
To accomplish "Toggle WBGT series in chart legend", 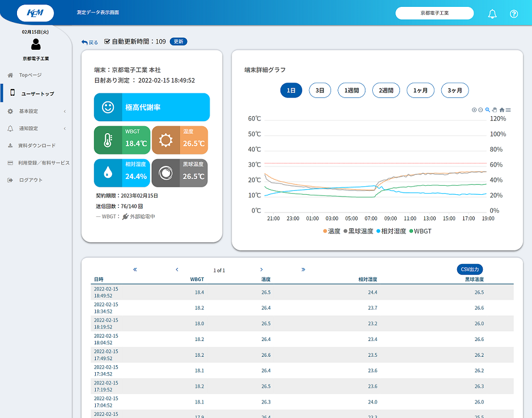I will pyautogui.click(x=420, y=231).
